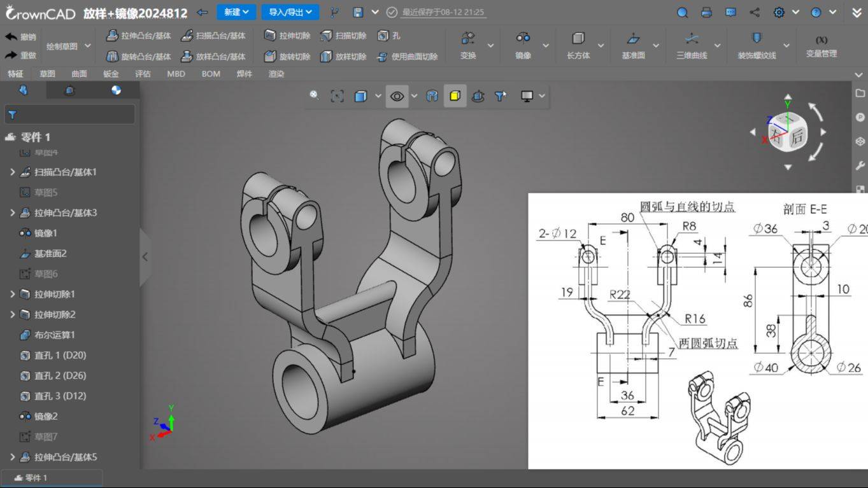This screenshot has width=868, height=488.
Task: Switch to the 草图 tab
Action: pos(47,74)
